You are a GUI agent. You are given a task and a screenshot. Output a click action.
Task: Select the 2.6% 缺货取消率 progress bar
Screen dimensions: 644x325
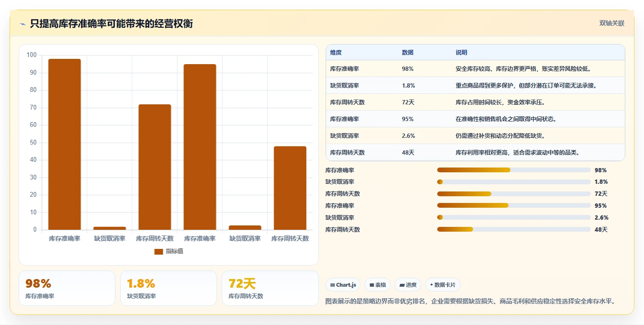click(514, 217)
